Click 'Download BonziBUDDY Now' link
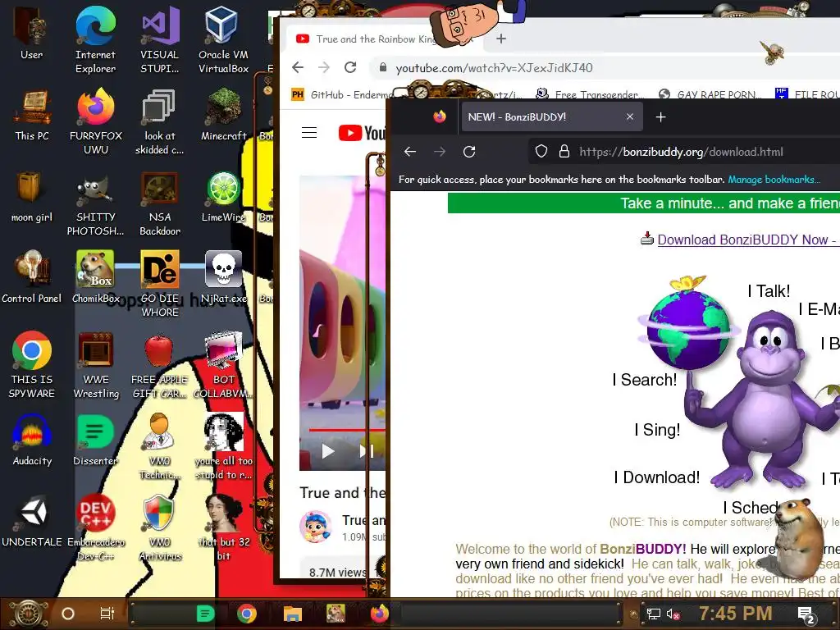The height and width of the screenshot is (630, 840). pyautogui.click(x=747, y=240)
